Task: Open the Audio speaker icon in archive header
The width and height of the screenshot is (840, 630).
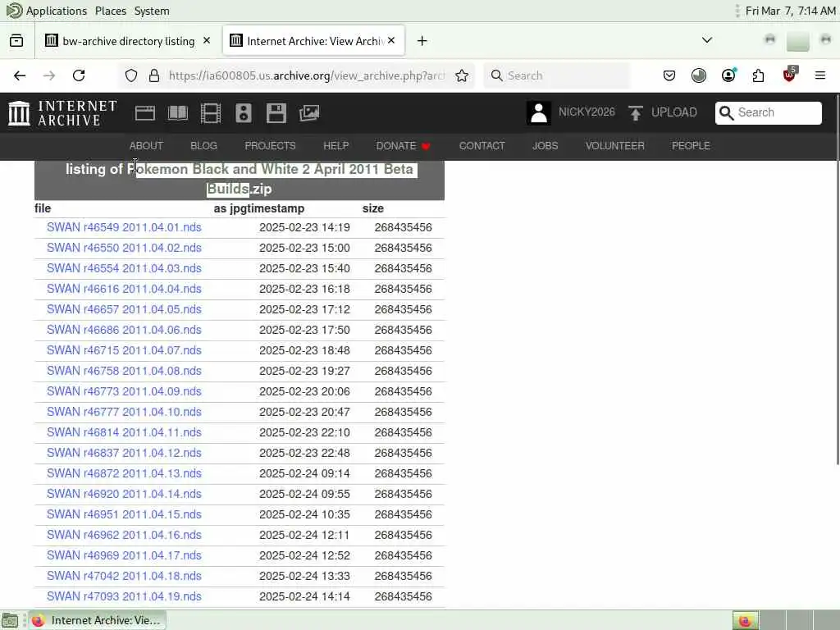Action: [x=243, y=113]
